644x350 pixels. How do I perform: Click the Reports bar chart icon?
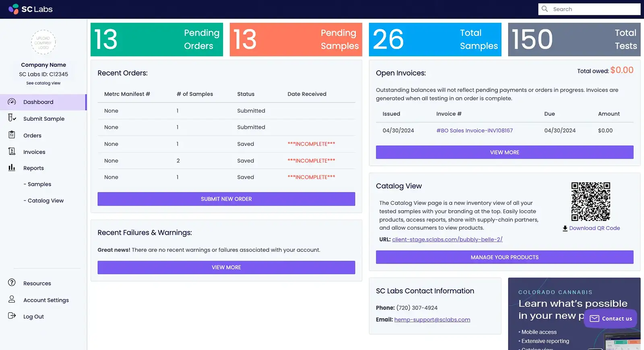point(12,167)
